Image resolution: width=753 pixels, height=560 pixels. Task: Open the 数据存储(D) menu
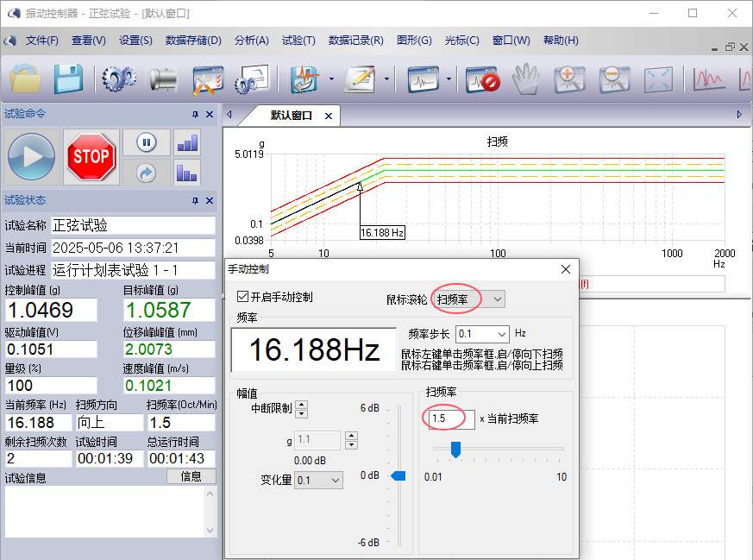click(x=193, y=41)
